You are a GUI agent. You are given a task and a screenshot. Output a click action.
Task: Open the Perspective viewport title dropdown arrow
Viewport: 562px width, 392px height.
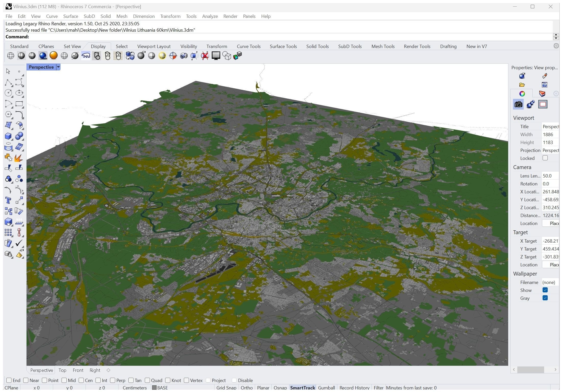[x=58, y=67]
